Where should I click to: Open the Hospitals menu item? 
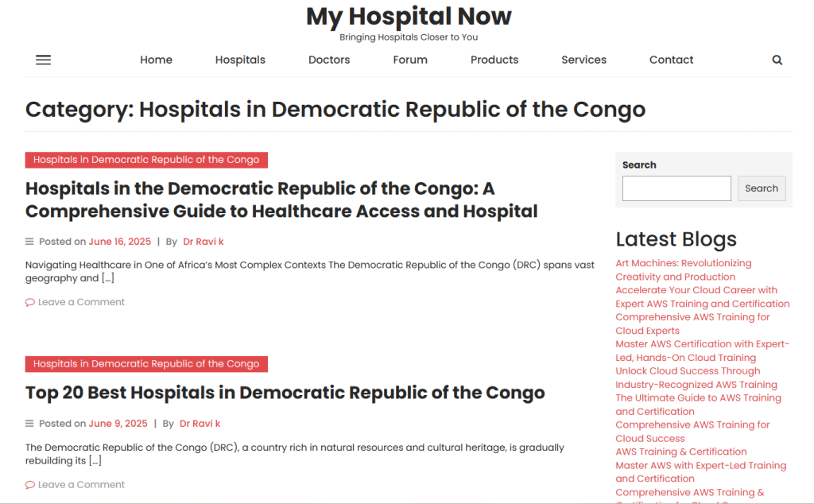click(x=240, y=60)
